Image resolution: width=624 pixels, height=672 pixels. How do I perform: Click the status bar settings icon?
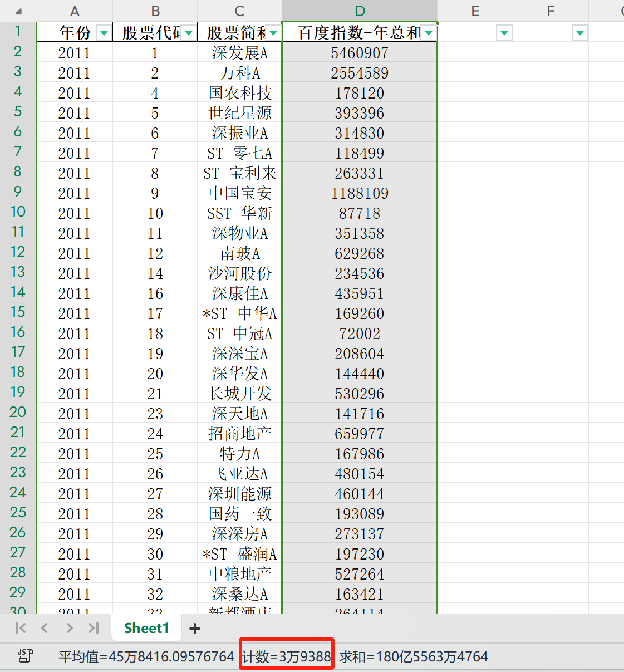25,656
